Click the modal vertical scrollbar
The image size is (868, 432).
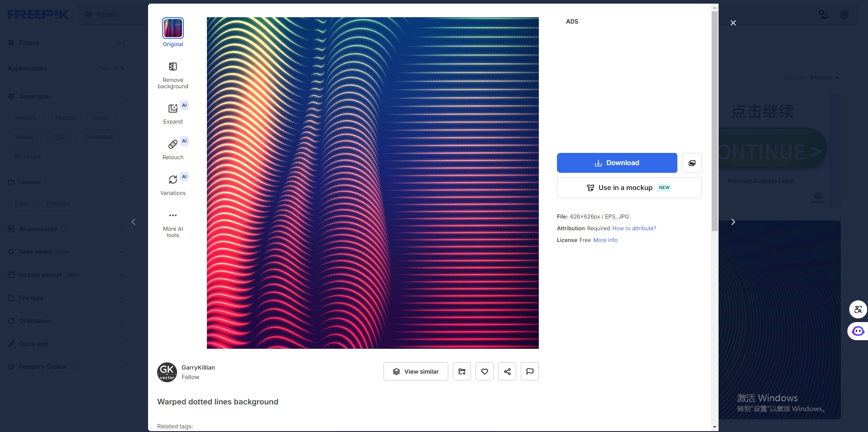(715, 121)
